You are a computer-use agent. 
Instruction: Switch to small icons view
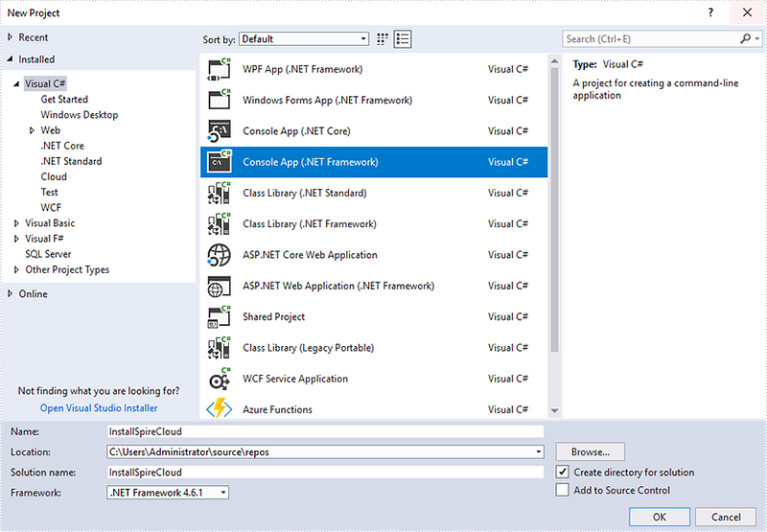point(383,39)
